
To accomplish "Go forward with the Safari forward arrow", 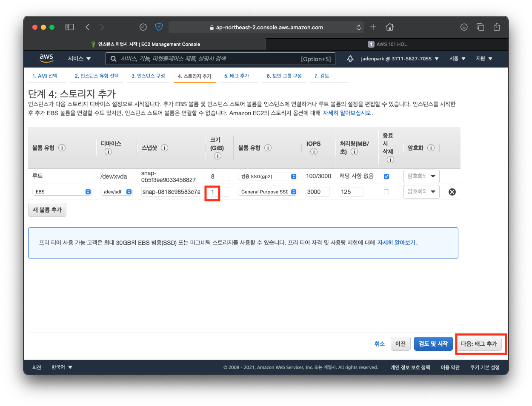I will coord(102,27).
